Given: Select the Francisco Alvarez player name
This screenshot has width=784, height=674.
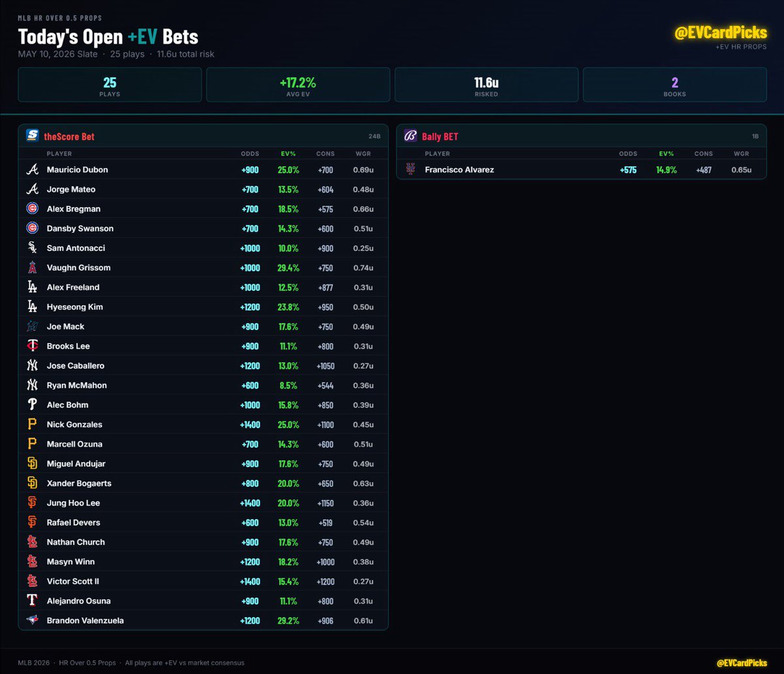Looking at the screenshot, I should (459, 169).
